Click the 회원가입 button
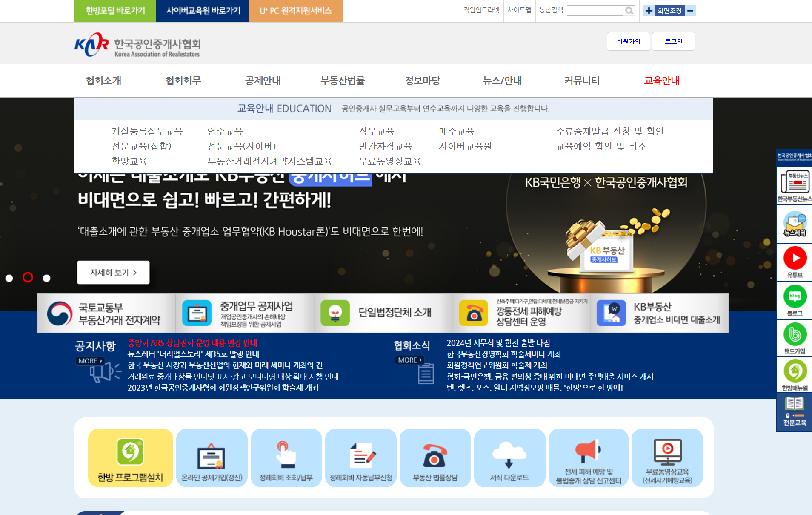The width and height of the screenshot is (812, 515). point(628,41)
